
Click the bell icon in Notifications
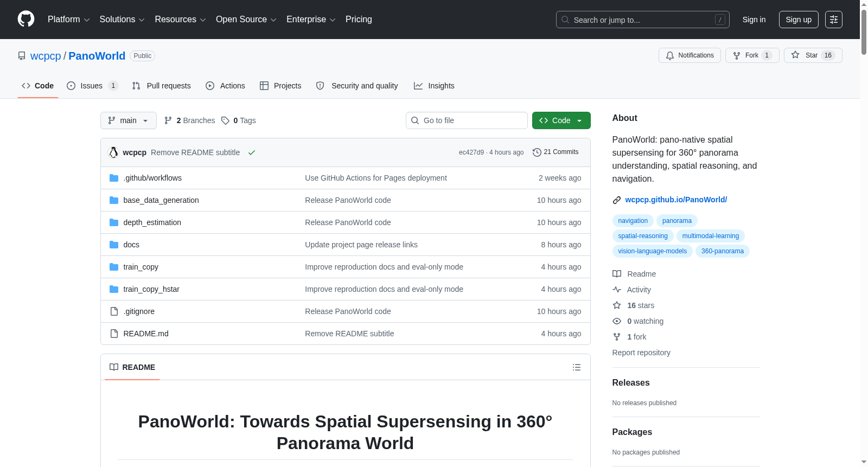(670, 55)
